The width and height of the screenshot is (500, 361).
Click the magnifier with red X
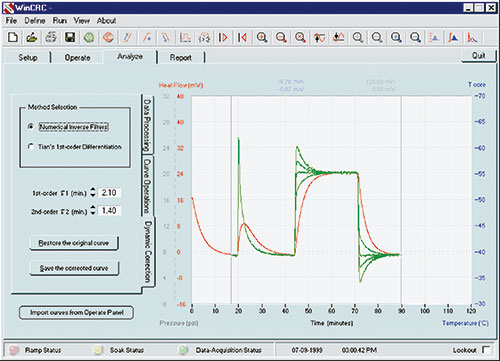300,37
